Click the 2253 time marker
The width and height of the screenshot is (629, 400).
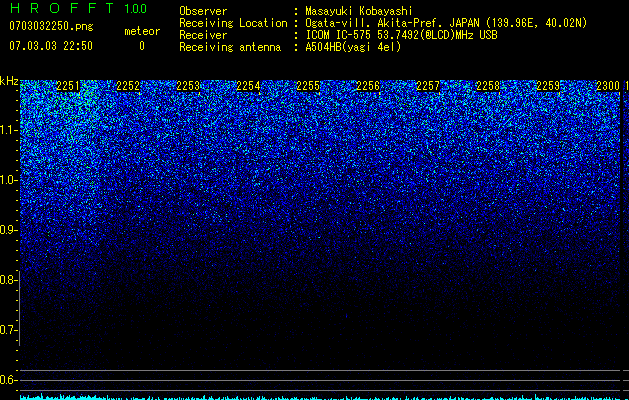coord(188,86)
